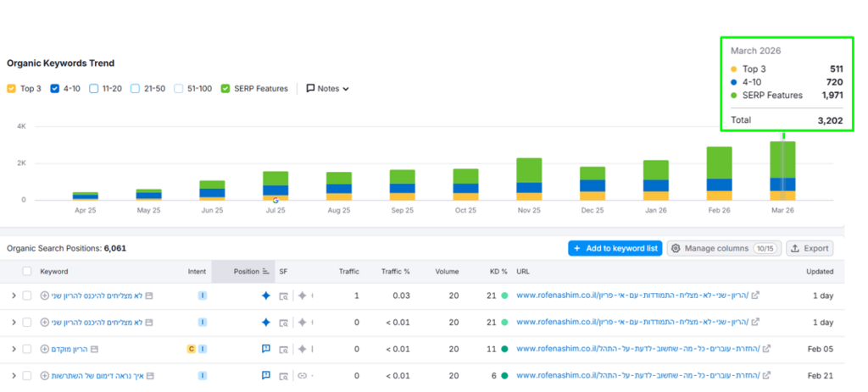Click the Google update marker on Jul 25
This screenshot has height=392, width=868.
(275, 200)
